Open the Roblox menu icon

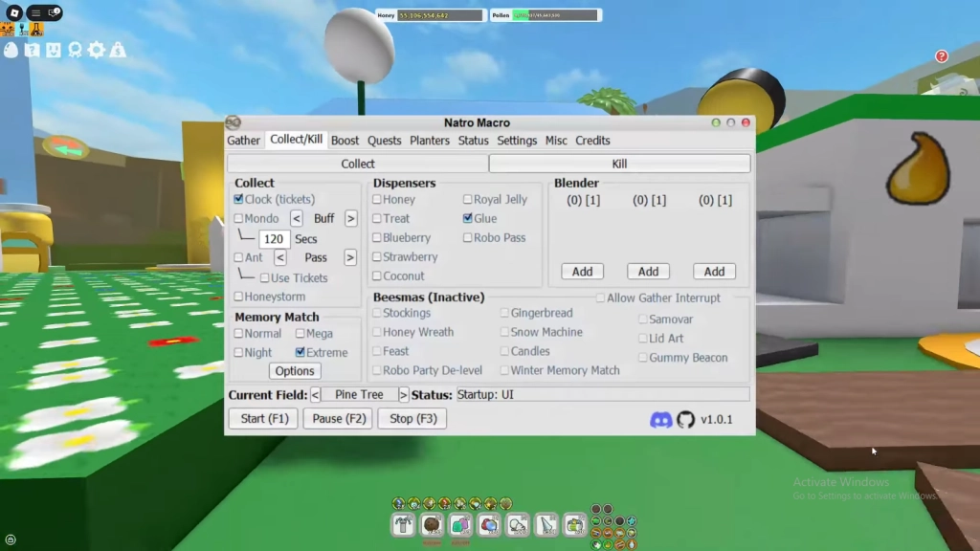[x=13, y=12]
